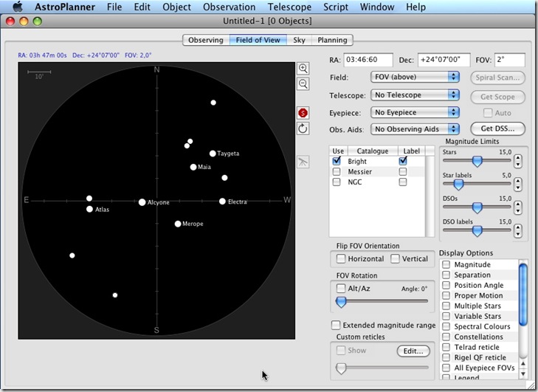538x392 pixels.
Task: Check the Rigel QF reticle option
Action: coord(446,357)
